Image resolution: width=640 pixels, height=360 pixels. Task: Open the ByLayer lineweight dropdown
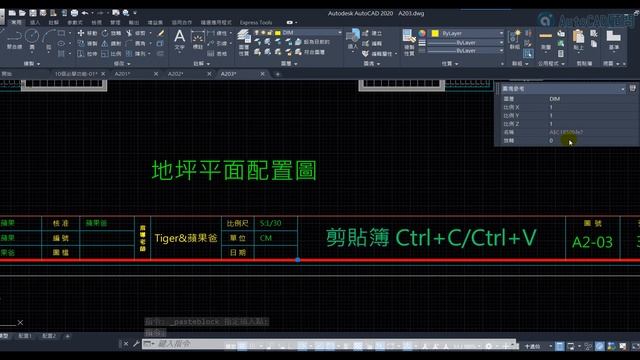tap(501, 42)
